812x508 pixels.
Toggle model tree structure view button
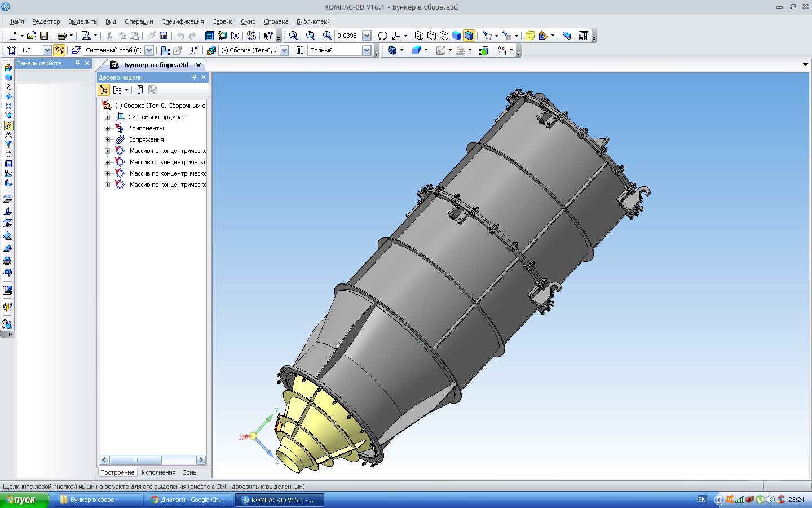[x=104, y=90]
